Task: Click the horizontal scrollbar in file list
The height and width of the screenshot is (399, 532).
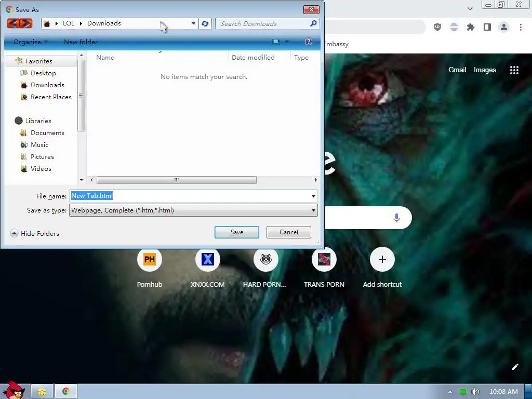Action: [x=177, y=180]
